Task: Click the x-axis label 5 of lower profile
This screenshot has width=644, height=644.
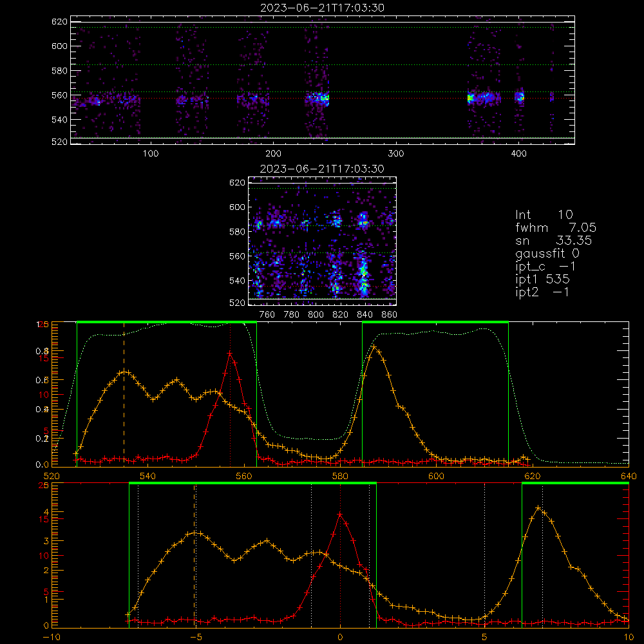Action: point(484,638)
